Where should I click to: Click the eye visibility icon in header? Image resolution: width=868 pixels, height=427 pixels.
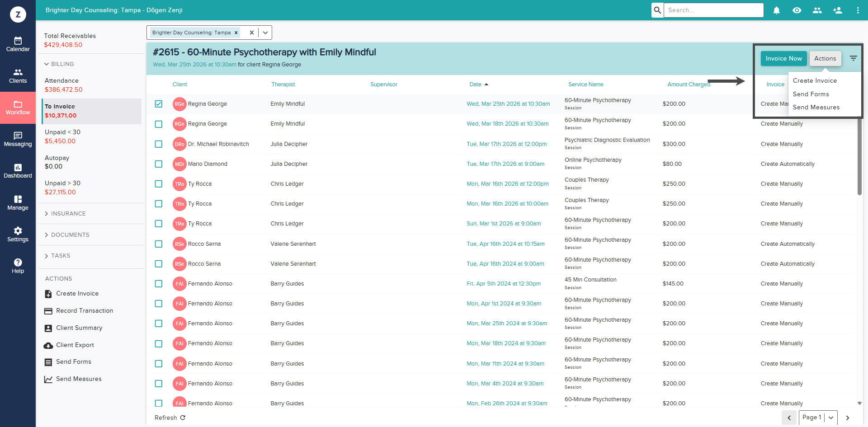pyautogui.click(x=797, y=10)
